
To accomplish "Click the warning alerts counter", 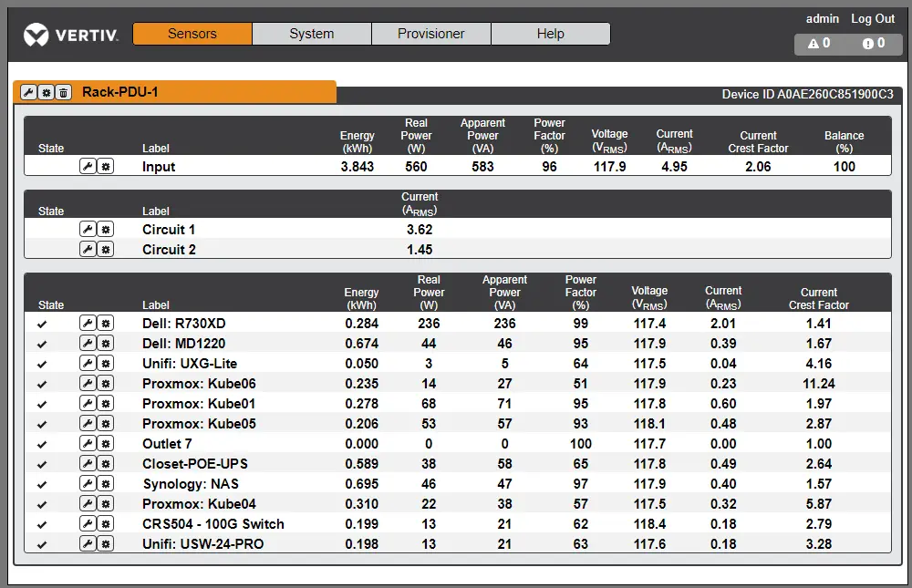I will pyautogui.click(x=820, y=43).
